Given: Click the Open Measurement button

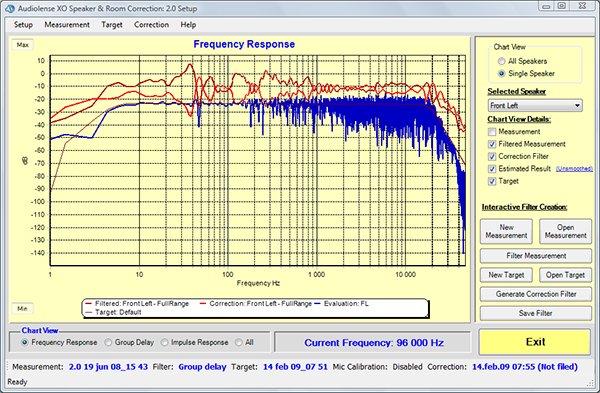Looking at the screenshot, I should (x=566, y=232).
